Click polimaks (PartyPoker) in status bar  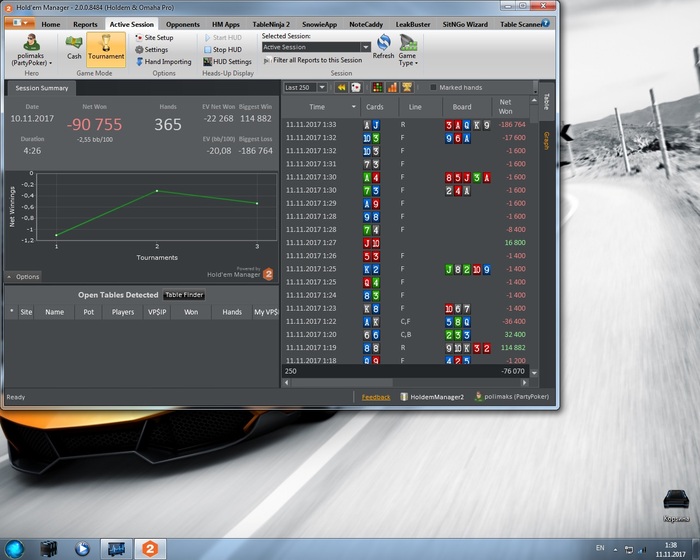coord(512,397)
